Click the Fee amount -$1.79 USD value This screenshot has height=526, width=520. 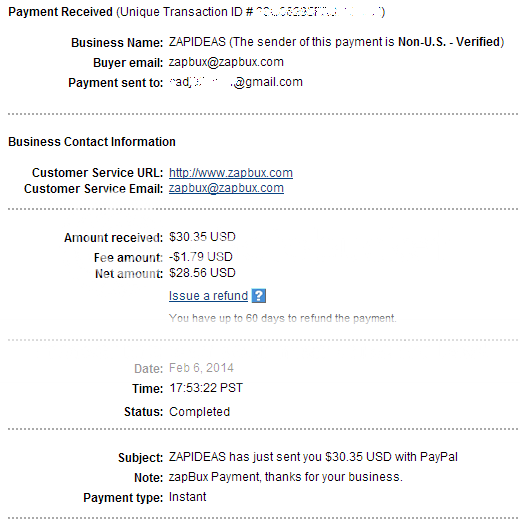tap(201, 257)
